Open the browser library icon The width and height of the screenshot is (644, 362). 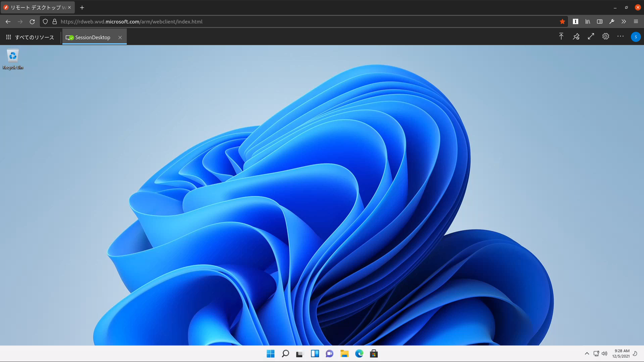click(x=588, y=21)
